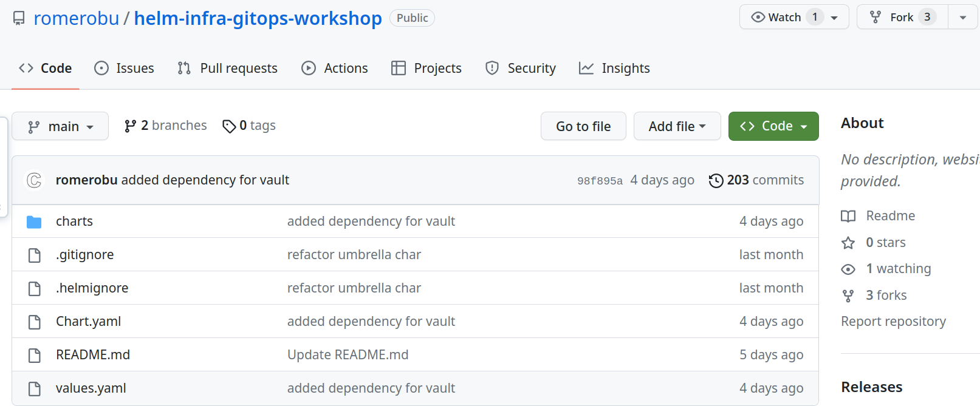Click the fork count badge showing 3
The image size is (980, 406).
[x=927, y=17]
